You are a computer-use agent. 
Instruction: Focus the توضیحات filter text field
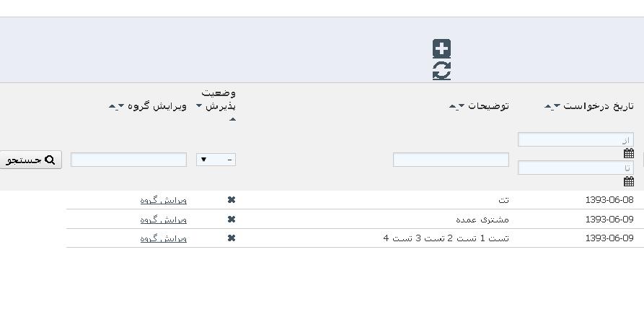451,160
